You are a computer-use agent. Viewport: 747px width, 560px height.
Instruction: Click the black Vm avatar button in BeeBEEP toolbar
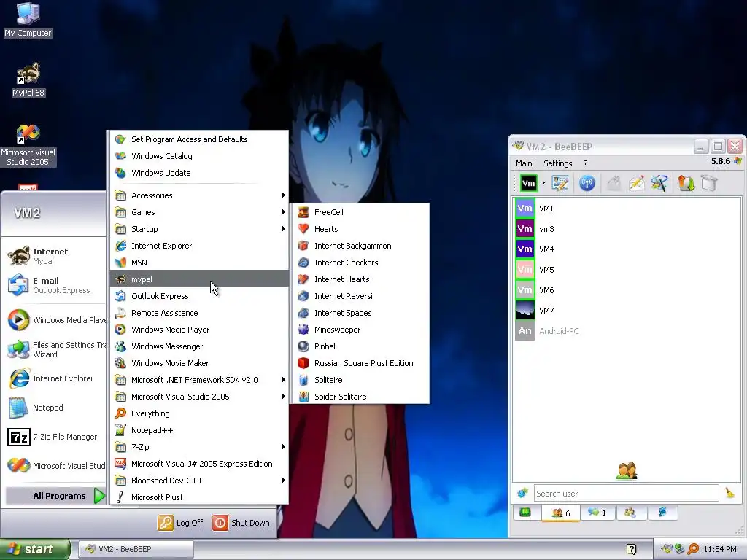pyautogui.click(x=528, y=183)
